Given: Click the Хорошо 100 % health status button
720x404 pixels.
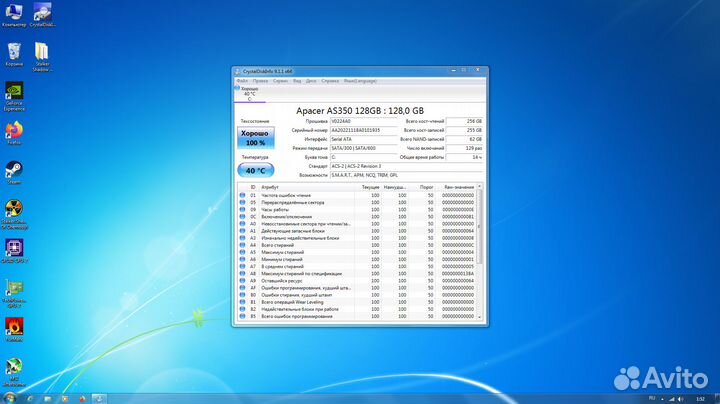Looking at the screenshot, I should [256, 138].
